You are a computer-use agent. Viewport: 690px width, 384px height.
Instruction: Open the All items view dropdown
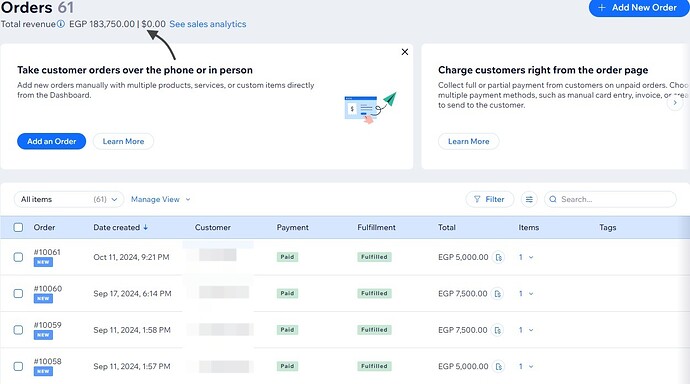69,199
